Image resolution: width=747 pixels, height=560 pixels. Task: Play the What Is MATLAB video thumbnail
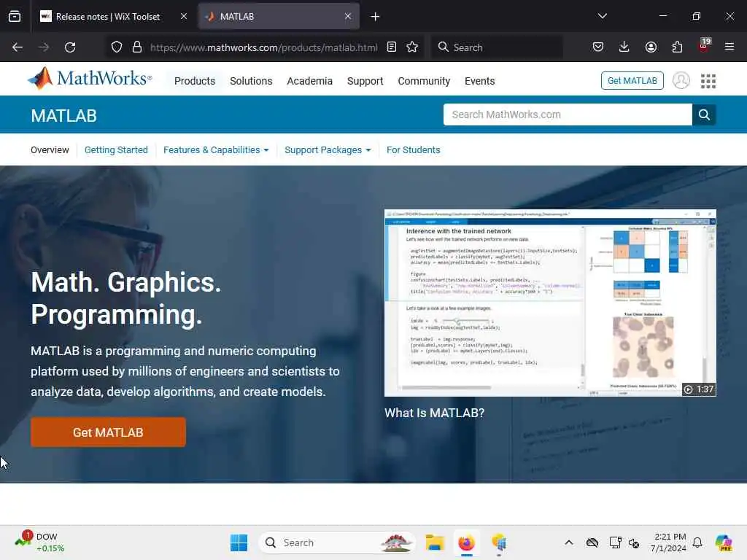[x=550, y=303]
